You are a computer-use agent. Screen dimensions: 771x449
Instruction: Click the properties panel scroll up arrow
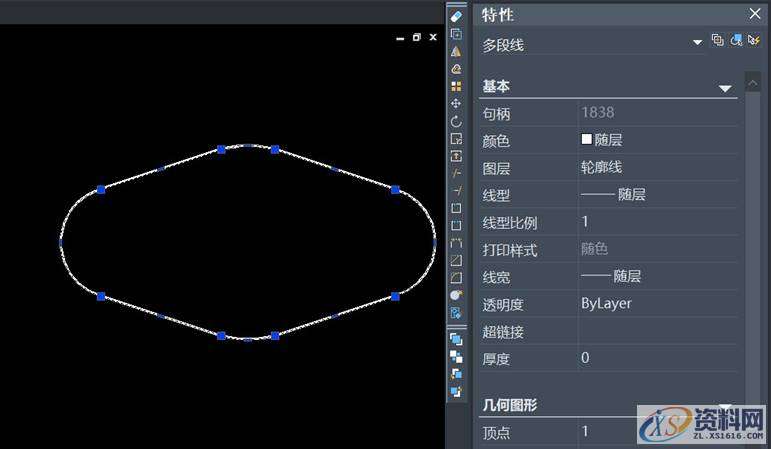[x=753, y=83]
